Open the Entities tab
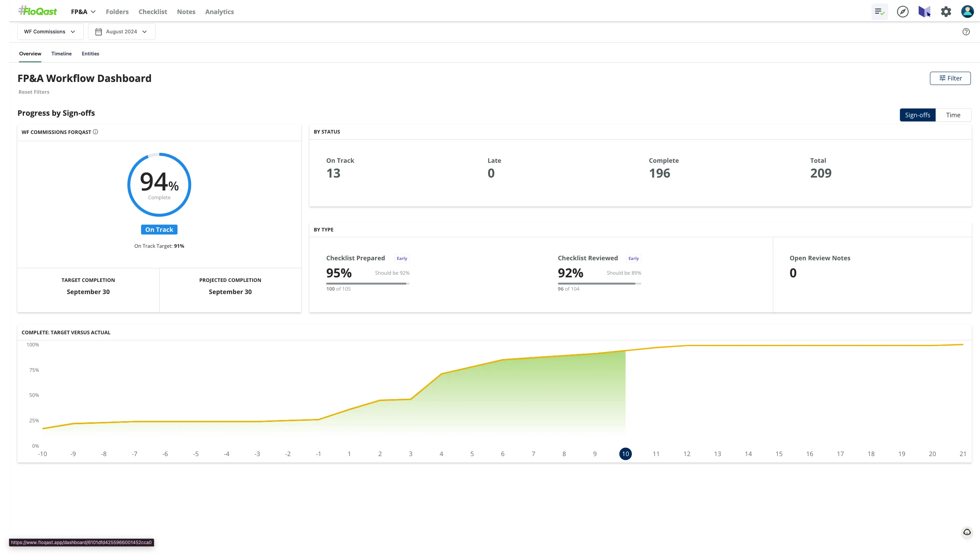The width and height of the screenshot is (980, 557). pyautogui.click(x=90, y=53)
